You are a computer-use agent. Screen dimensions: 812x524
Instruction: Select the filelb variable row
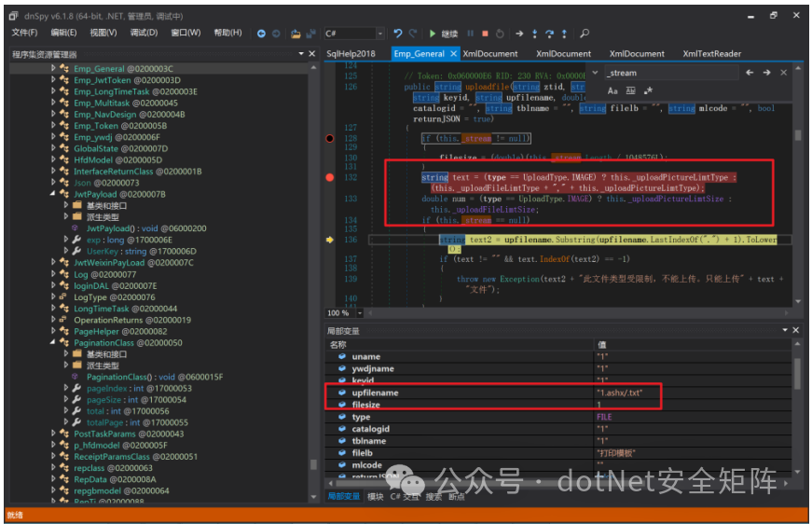click(557, 453)
